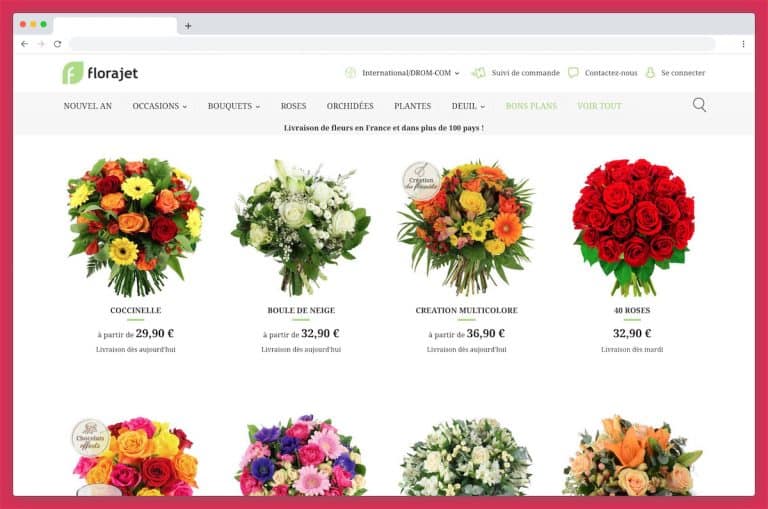Open Bons Plans section
The height and width of the screenshot is (509, 768).
pos(531,106)
